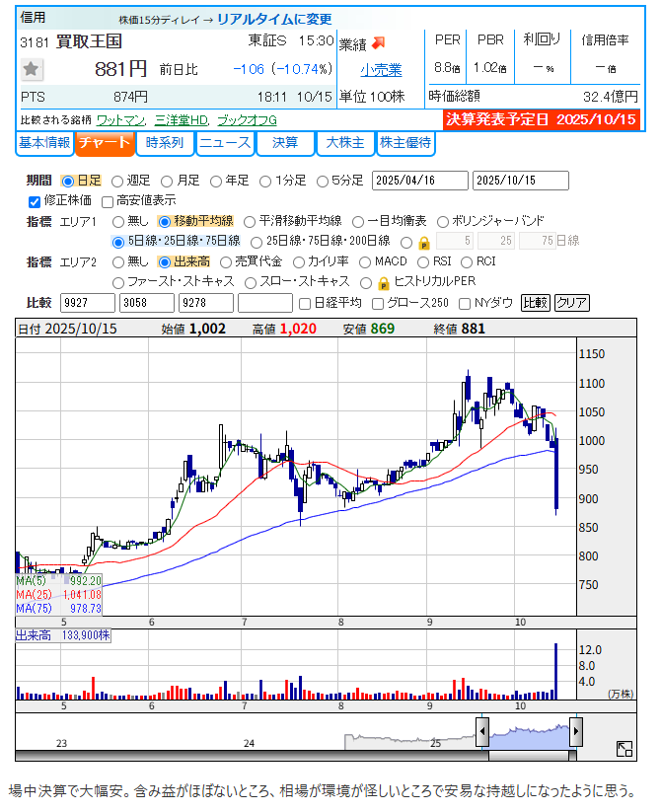The image size is (661, 812).
Task: Select the 1分足 period radio button
Action: pos(265,182)
